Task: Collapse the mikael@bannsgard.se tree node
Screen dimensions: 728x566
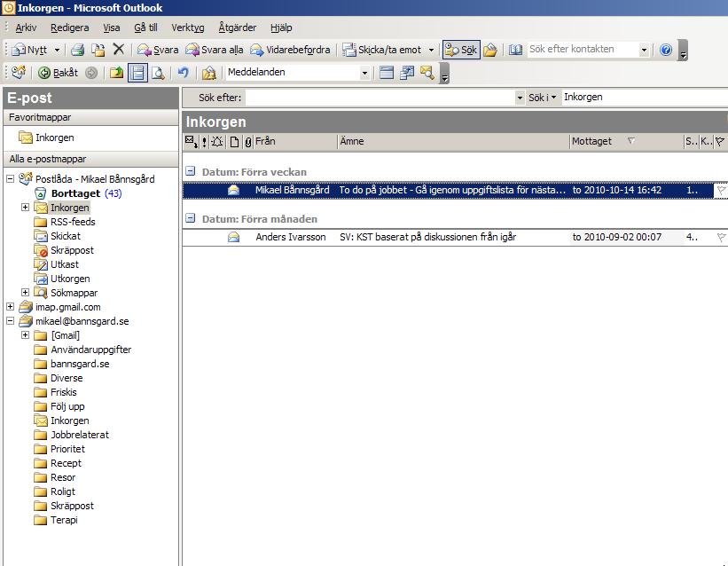Action: click(x=11, y=320)
